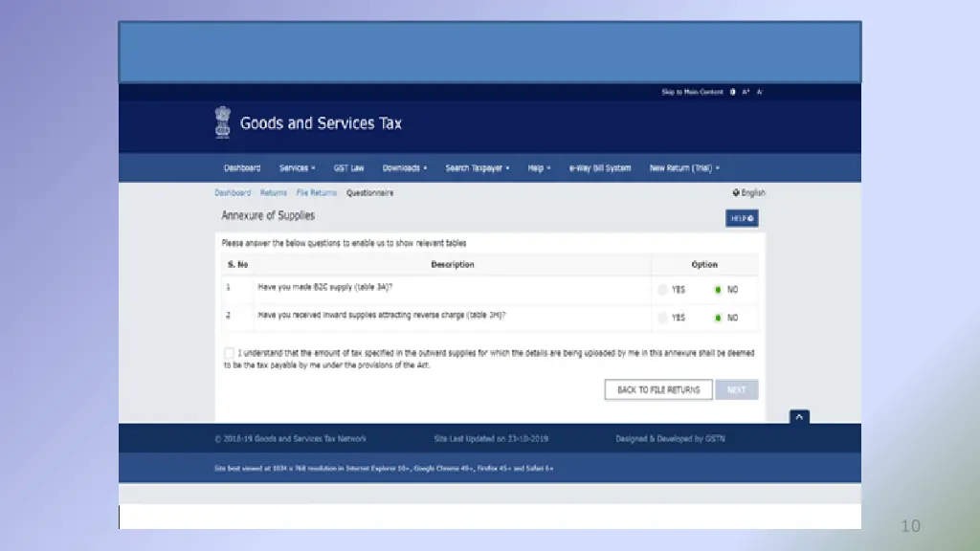The image size is (980, 551).
Task: Select NO for inward supplies reverse charge
Action: pyautogui.click(x=719, y=318)
